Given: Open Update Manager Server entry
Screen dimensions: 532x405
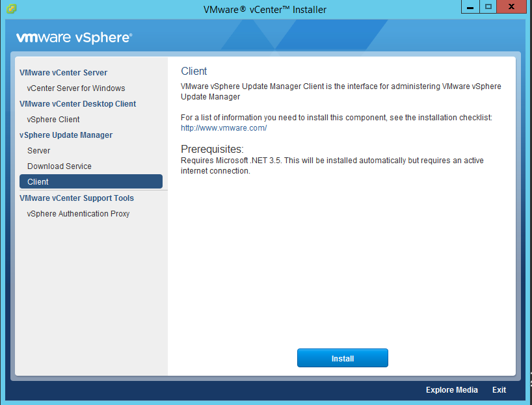Looking at the screenshot, I should (x=38, y=151).
